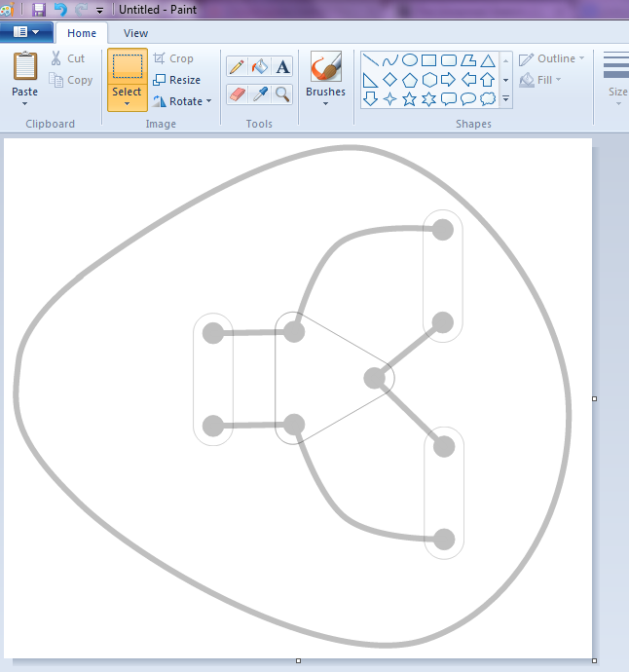Image resolution: width=629 pixels, height=672 pixels.
Task: Click the Copy button
Action: (x=71, y=80)
